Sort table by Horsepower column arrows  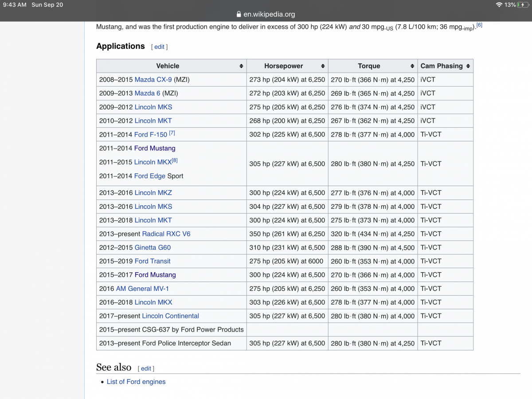(323, 66)
